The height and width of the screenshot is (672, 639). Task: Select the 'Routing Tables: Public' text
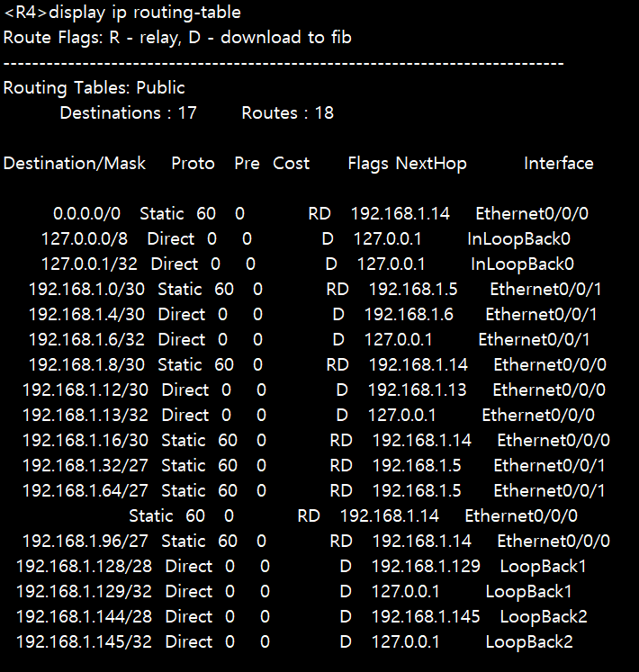[x=94, y=88]
